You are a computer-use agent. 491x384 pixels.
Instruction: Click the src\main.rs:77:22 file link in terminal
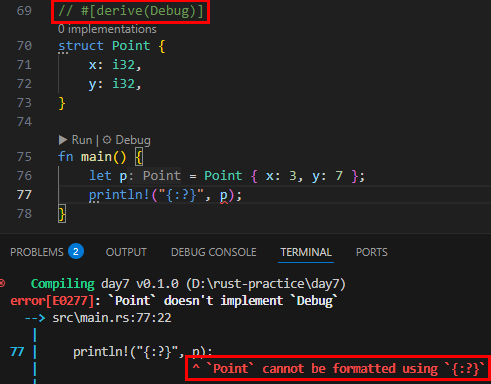pyautogui.click(x=112, y=318)
